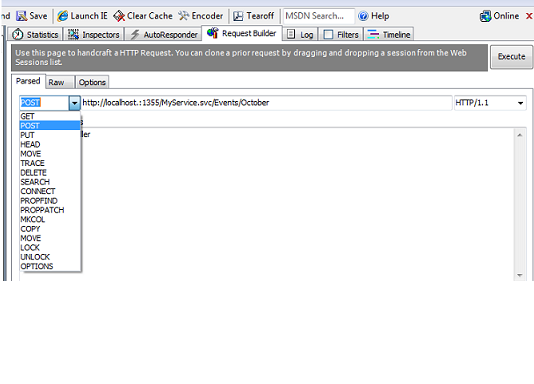The image size is (534, 384).
Task: Click the headers scrollbar up arrow
Action: [x=520, y=135]
